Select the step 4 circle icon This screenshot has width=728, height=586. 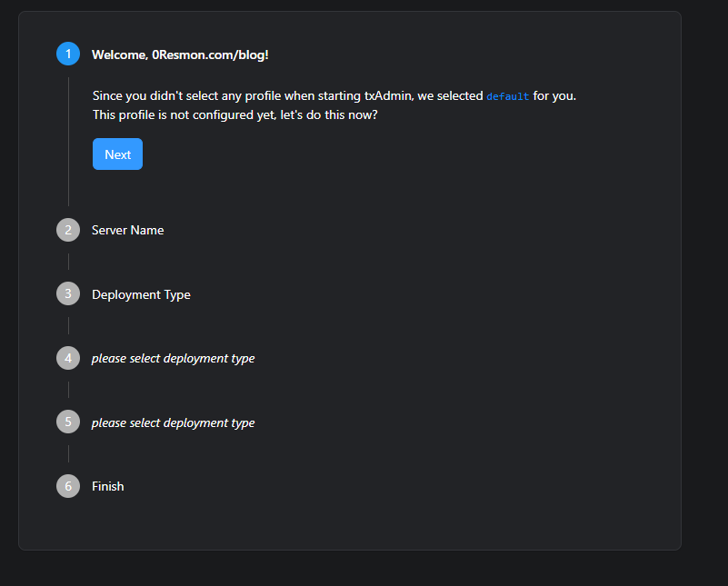(68, 358)
